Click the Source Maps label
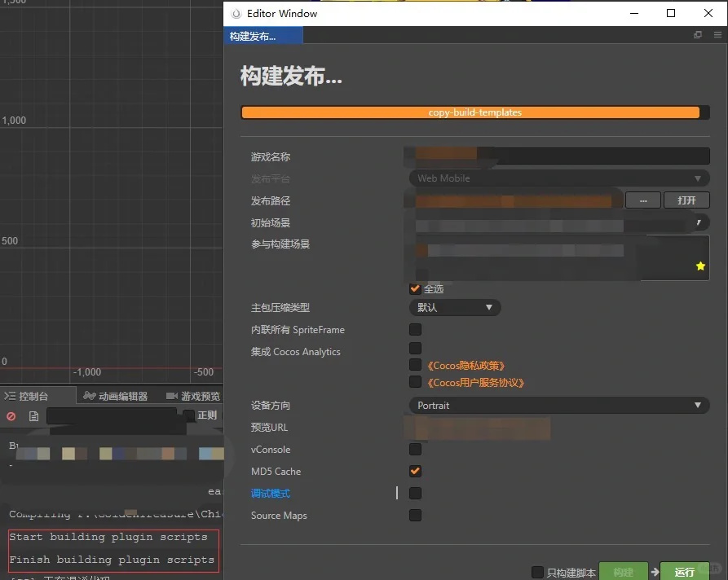The width and height of the screenshot is (728, 580). pos(279,516)
